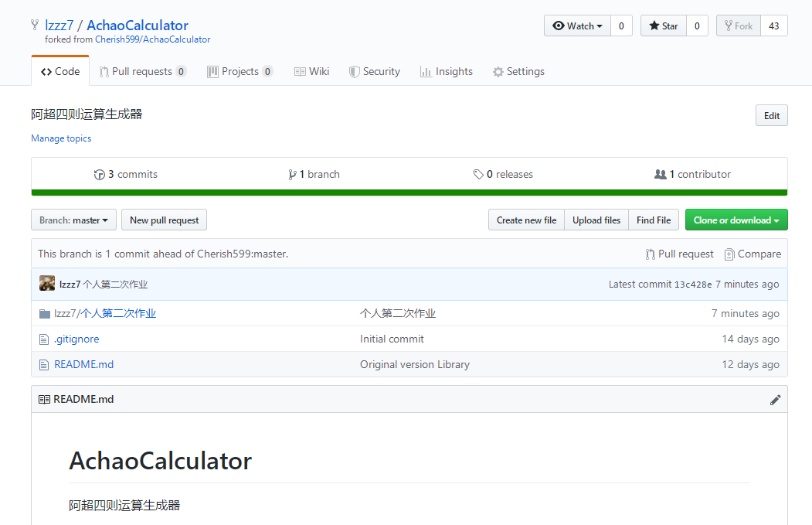Expand the Branch: master dropdown
Image resolution: width=812 pixels, height=525 pixels.
(x=73, y=220)
